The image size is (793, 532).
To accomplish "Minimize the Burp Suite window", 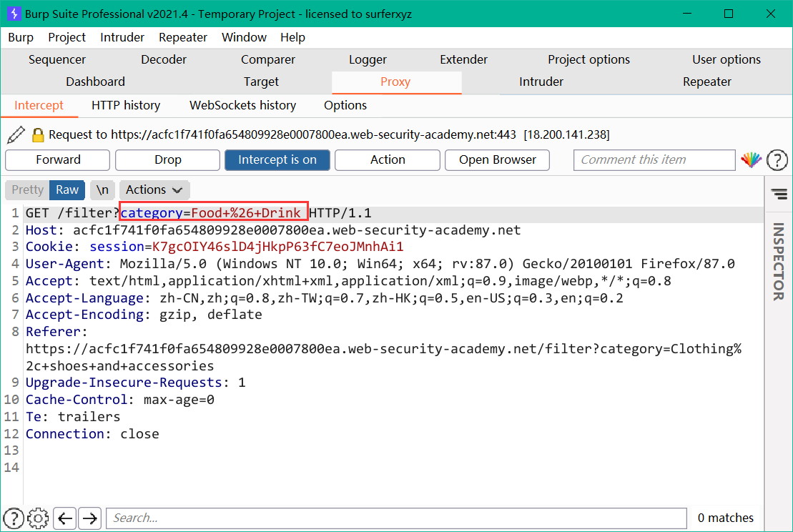I will point(686,14).
